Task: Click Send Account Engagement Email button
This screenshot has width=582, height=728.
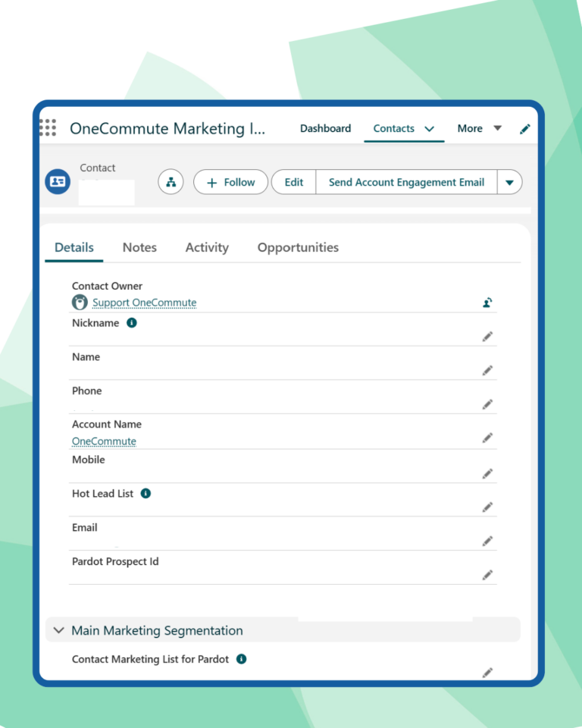Action: coord(406,182)
